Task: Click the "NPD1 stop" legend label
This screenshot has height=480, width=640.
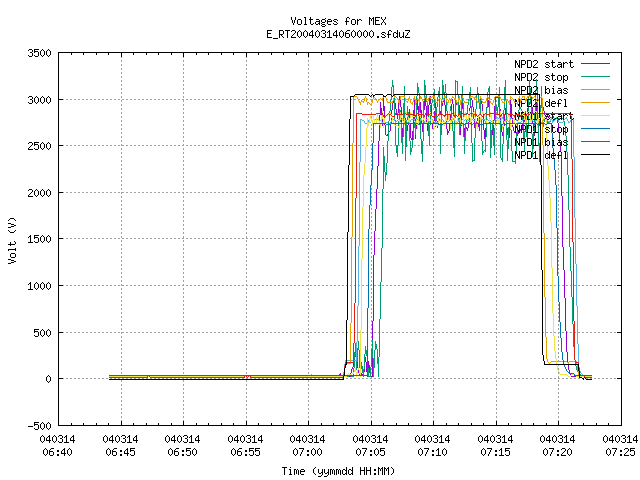Action: [541, 129]
